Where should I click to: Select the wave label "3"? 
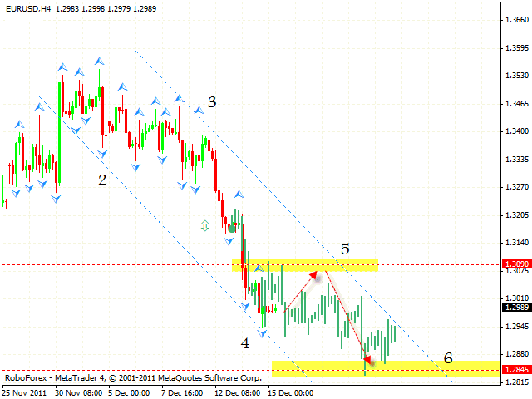pos(212,102)
